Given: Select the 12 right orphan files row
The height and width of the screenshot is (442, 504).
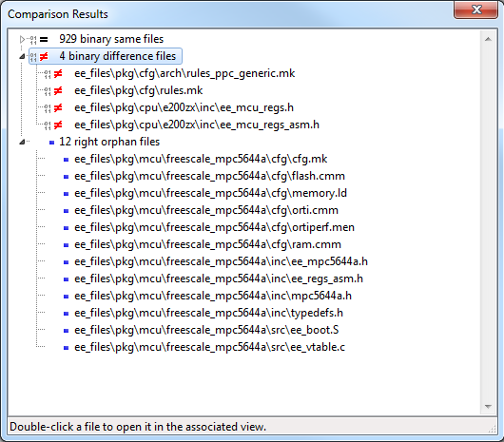Looking at the screenshot, I should (x=109, y=142).
